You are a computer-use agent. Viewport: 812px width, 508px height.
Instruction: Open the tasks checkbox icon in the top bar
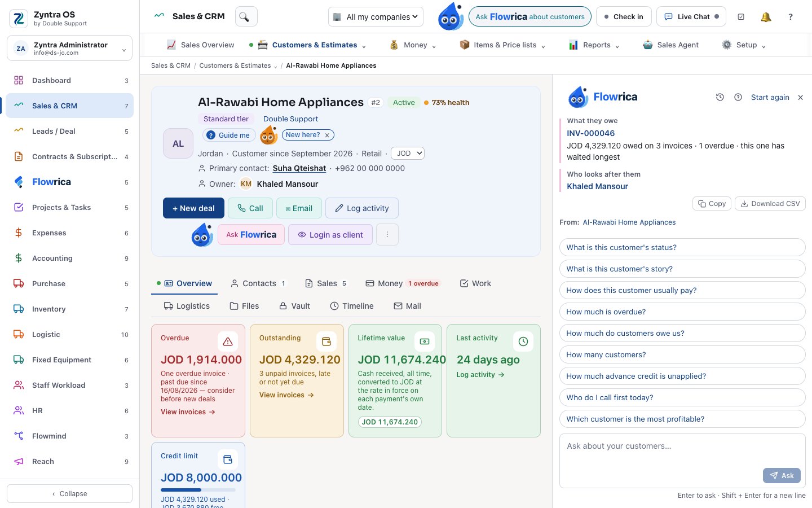pos(741,17)
